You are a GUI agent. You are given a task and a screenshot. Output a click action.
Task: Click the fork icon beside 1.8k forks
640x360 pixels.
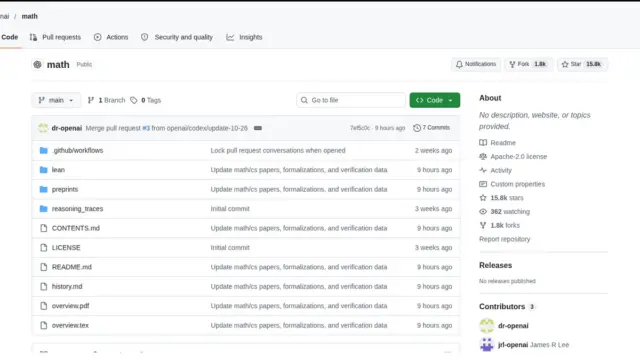[x=483, y=225]
